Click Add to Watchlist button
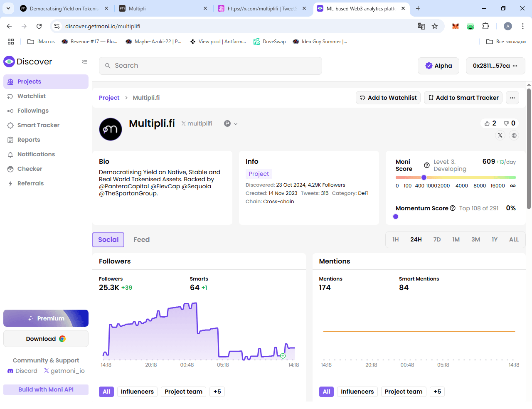Viewport: 532px width, 409px height. pyautogui.click(x=388, y=98)
